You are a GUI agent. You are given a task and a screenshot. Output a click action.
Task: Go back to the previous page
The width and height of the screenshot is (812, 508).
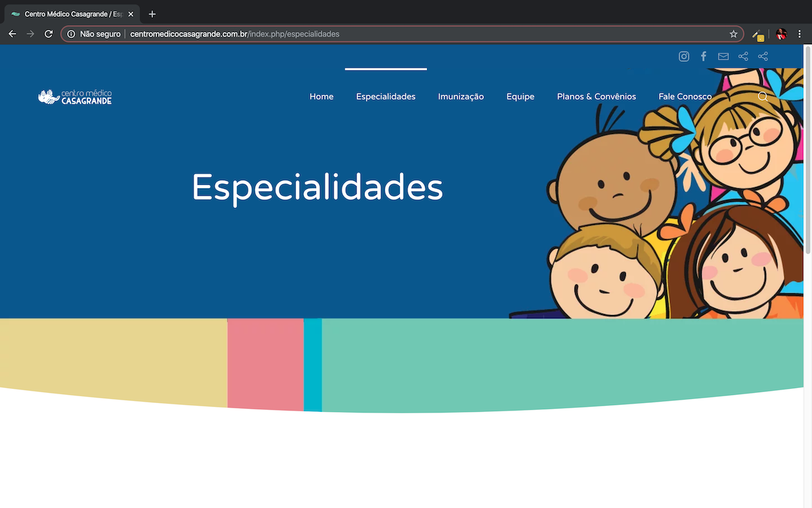[12, 34]
